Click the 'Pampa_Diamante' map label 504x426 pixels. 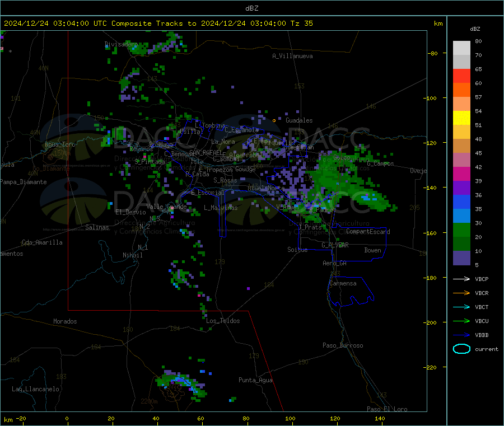(x=24, y=182)
